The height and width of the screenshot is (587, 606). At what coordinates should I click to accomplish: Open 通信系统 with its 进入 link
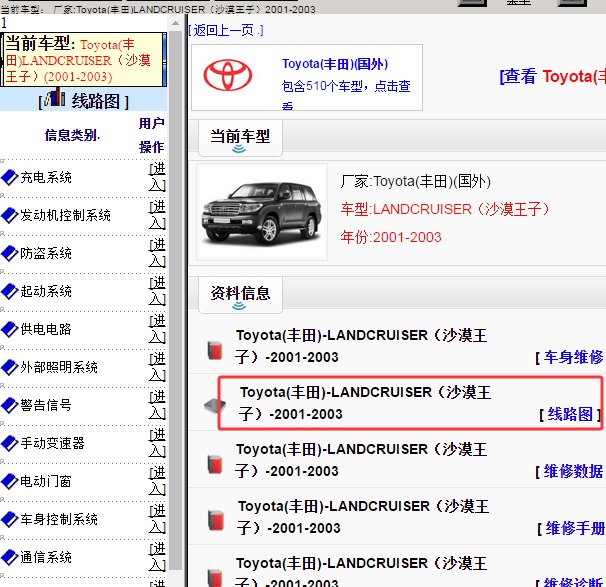tap(157, 557)
